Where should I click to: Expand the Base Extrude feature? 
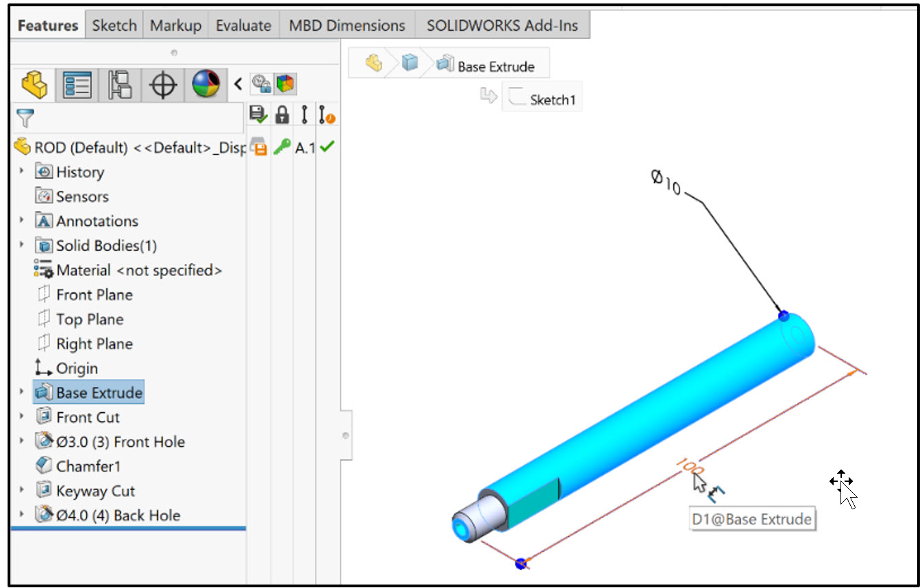click(22, 392)
